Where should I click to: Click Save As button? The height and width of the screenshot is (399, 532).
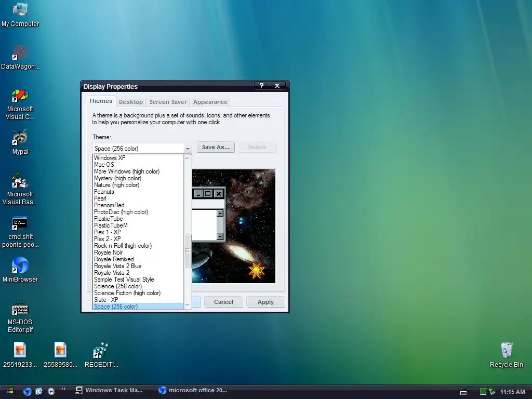(x=216, y=147)
